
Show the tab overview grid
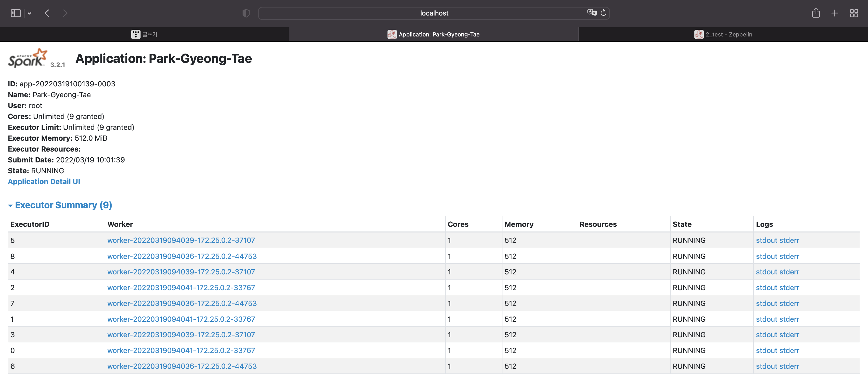854,13
